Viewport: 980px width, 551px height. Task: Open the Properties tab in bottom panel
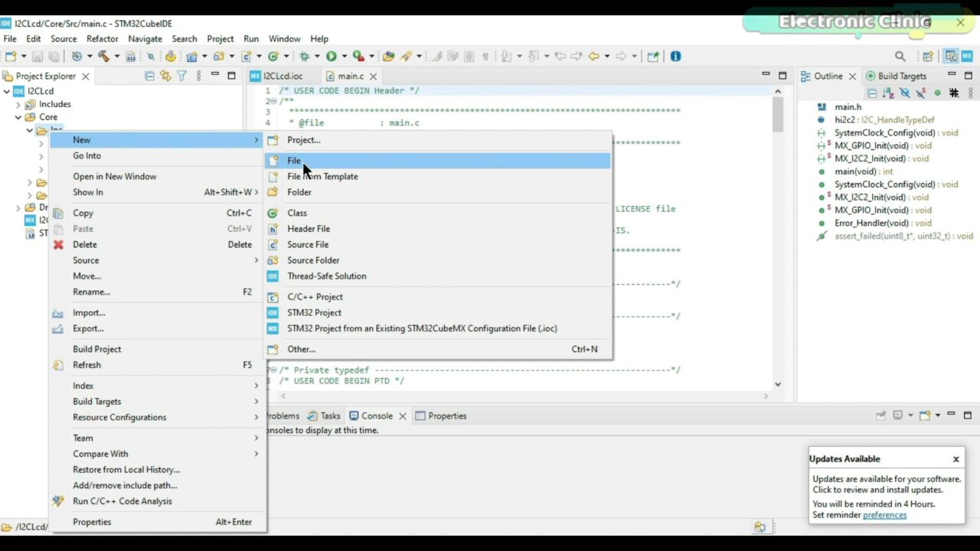click(x=441, y=416)
